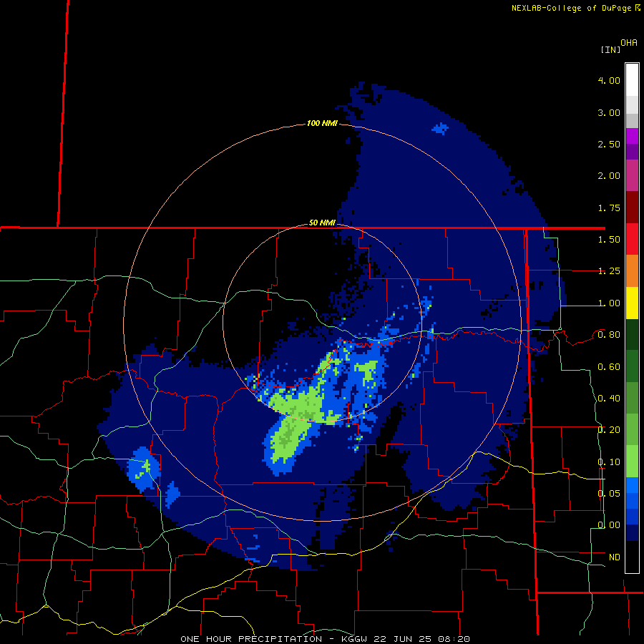644x644 pixels.
Task: Select the 1.75 legend value
Action: pos(609,208)
